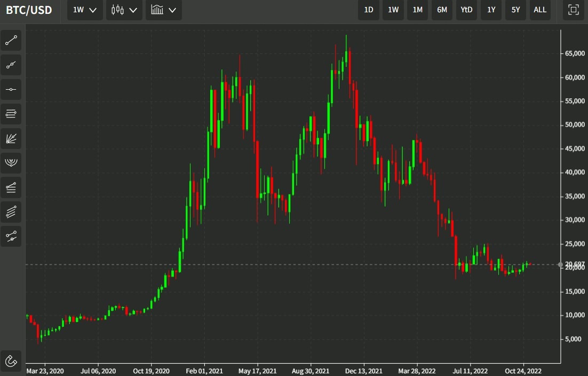Open fullscreen chart view

click(574, 10)
